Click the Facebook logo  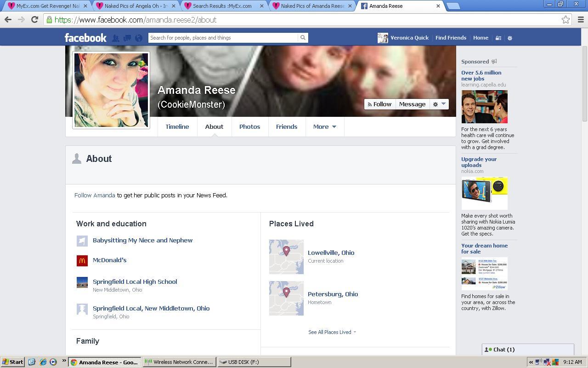pos(85,38)
